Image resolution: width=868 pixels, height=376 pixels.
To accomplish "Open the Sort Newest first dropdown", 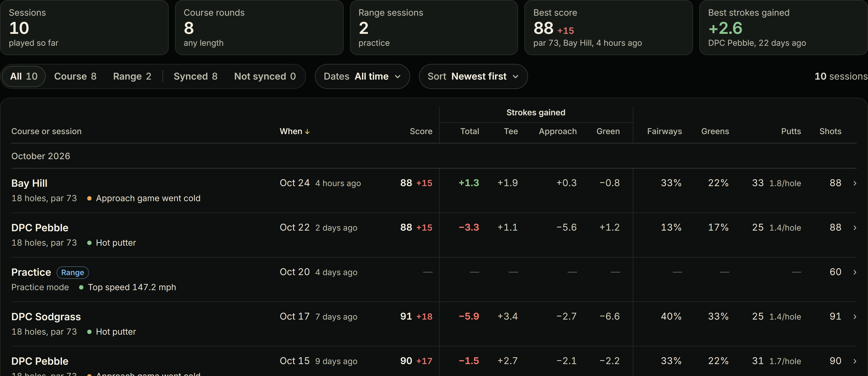I will pos(473,76).
